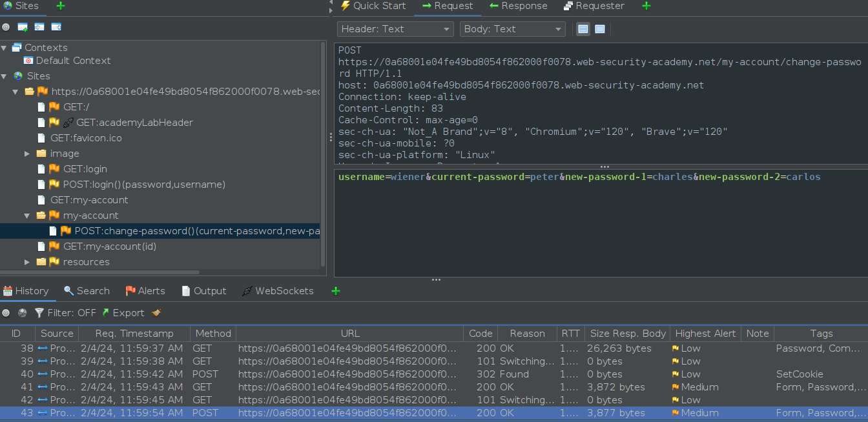Toggle scope target button in Sites toolbar
The width and height of the screenshot is (868, 422).
pyautogui.click(x=6, y=27)
